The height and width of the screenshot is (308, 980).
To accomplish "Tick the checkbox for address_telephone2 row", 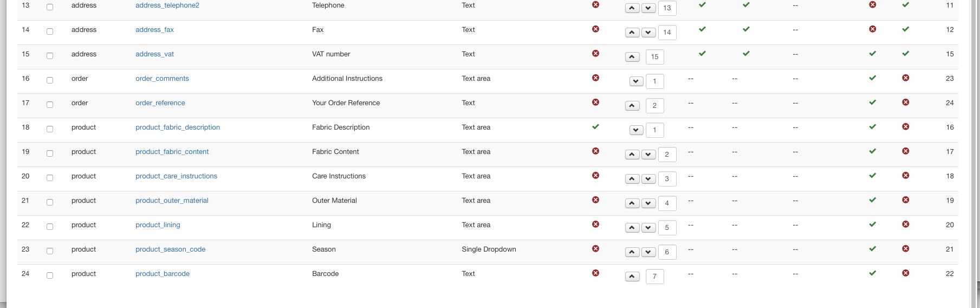I will [50, 7].
